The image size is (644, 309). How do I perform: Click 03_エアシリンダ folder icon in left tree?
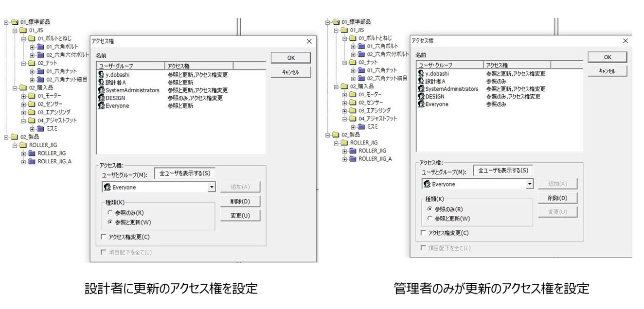coord(33,112)
